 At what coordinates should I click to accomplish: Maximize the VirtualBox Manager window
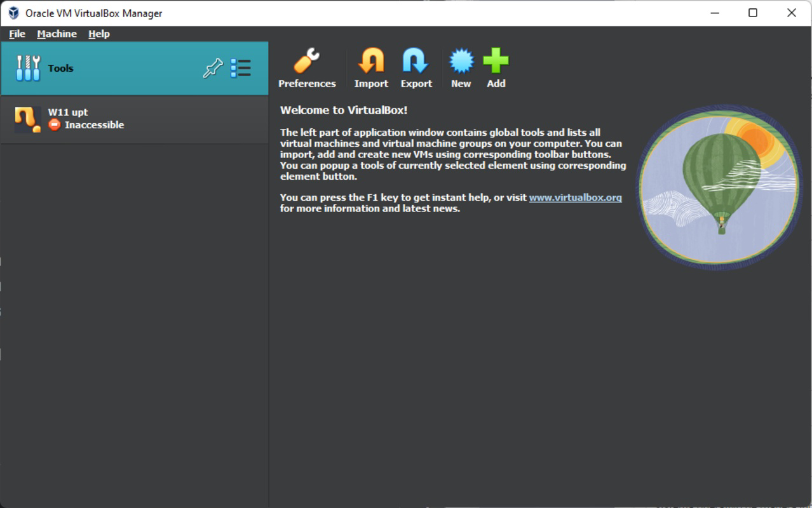[x=753, y=13]
